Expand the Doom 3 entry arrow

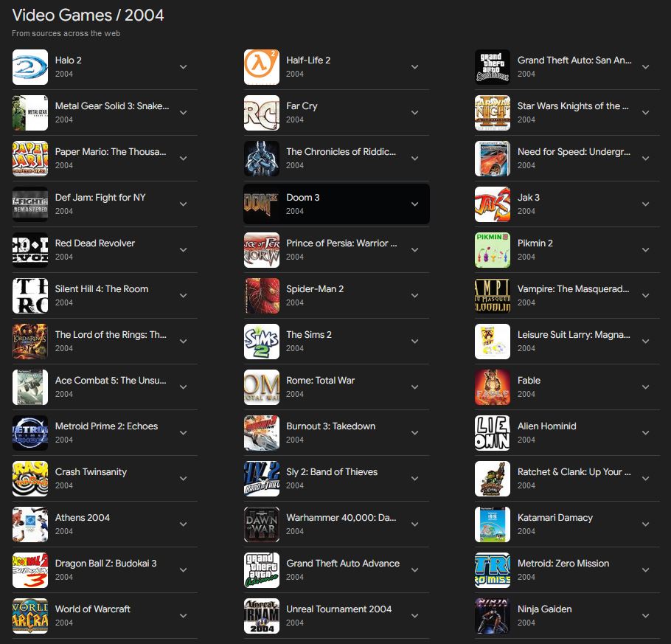[414, 204]
